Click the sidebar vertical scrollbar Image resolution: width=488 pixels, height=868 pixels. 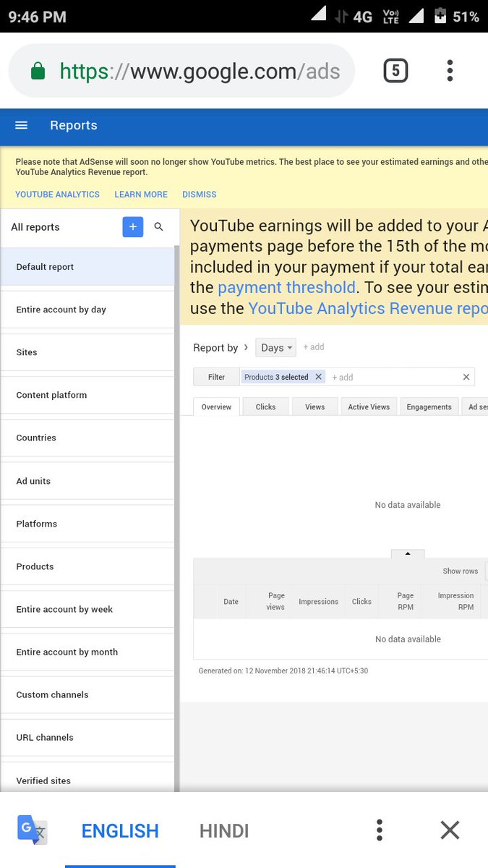(x=177, y=519)
